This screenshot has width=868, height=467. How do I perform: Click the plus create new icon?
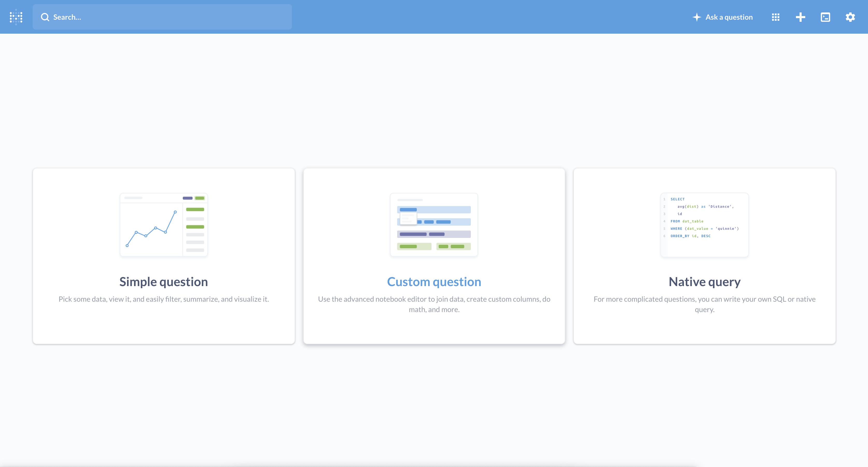[800, 17]
